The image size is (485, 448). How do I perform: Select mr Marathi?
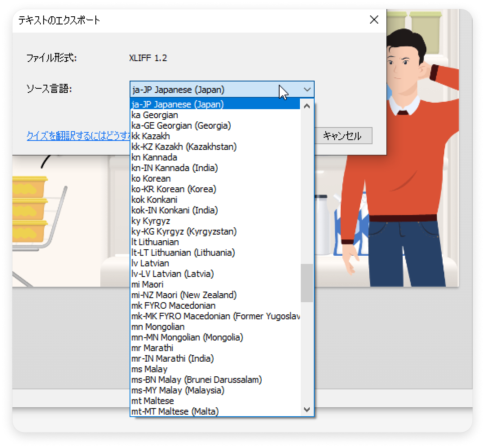point(215,348)
